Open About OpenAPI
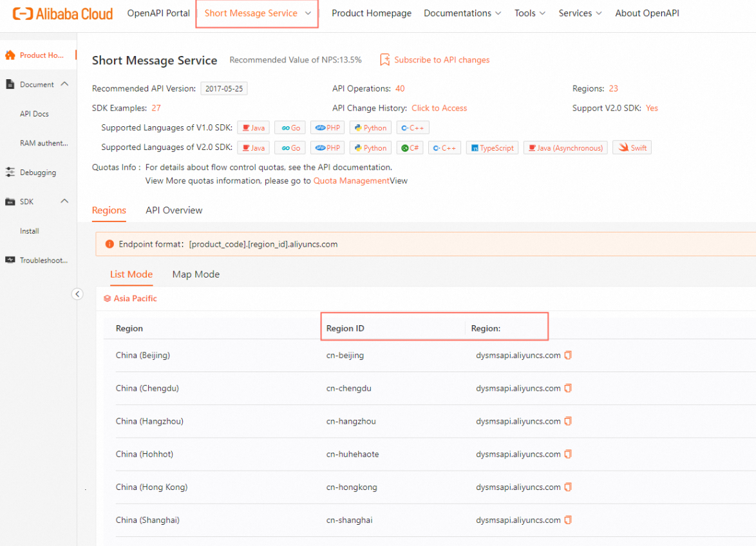This screenshot has height=546, width=756. pyautogui.click(x=647, y=14)
